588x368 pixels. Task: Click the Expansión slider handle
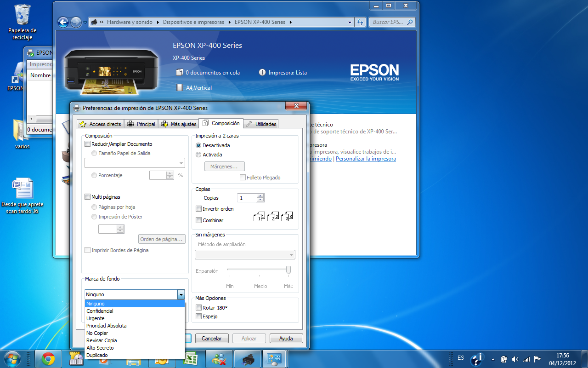[x=288, y=270]
